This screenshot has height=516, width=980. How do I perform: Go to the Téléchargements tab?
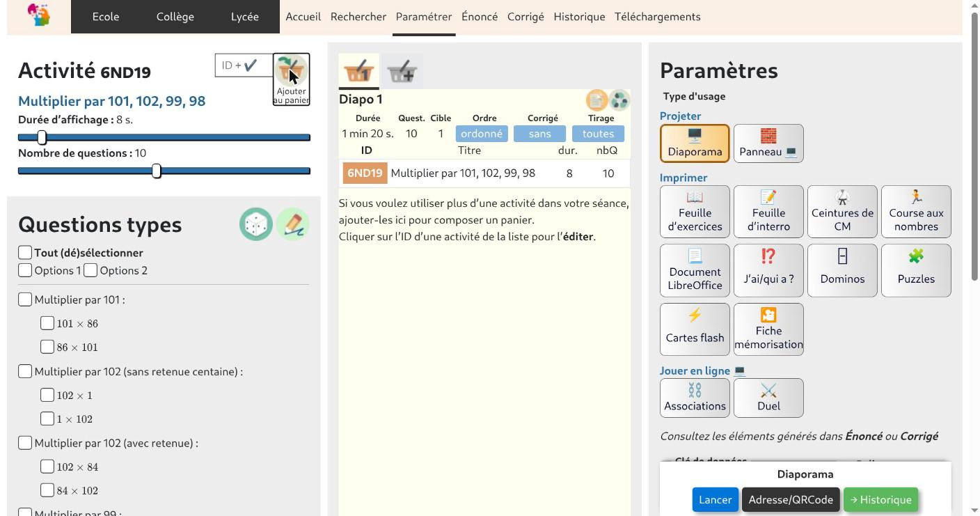[x=658, y=17]
